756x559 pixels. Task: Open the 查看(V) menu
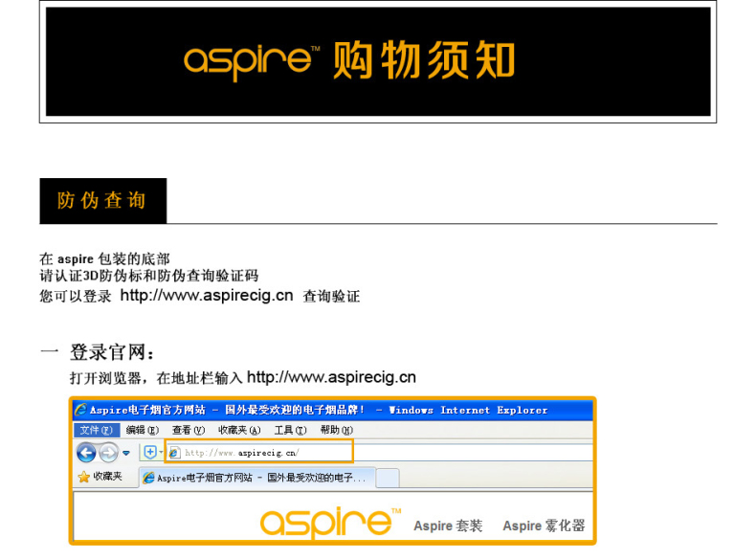click(x=189, y=430)
